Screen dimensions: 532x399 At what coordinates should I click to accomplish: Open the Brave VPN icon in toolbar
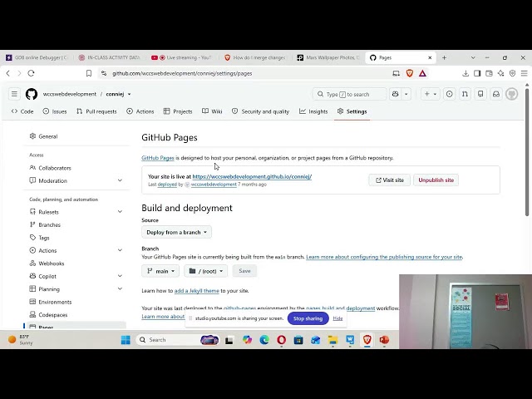pyautogui.click(x=513, y=73)
